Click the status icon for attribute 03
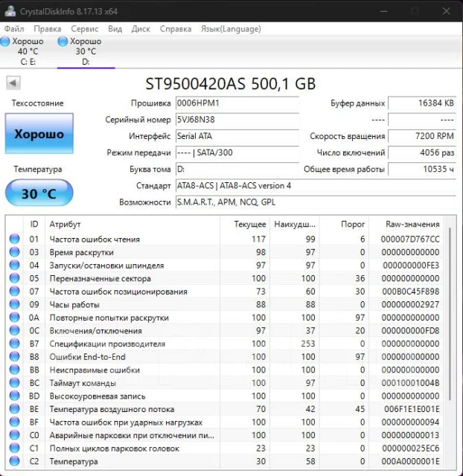This screenshot has width=463, height=476. [x=14, y=252]
